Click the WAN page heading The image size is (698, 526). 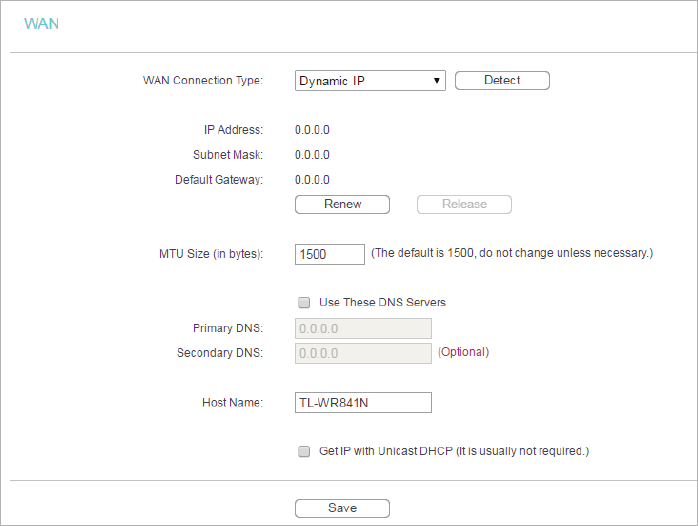[x=41, y=24]
